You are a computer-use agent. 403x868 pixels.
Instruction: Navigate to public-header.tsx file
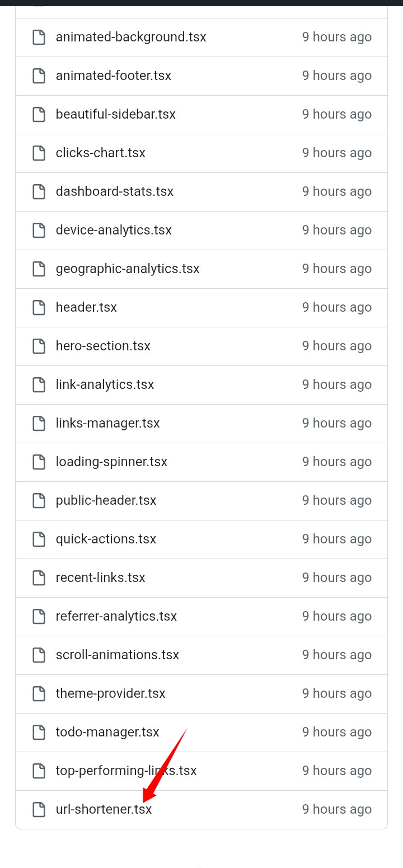tap(106, 500)
